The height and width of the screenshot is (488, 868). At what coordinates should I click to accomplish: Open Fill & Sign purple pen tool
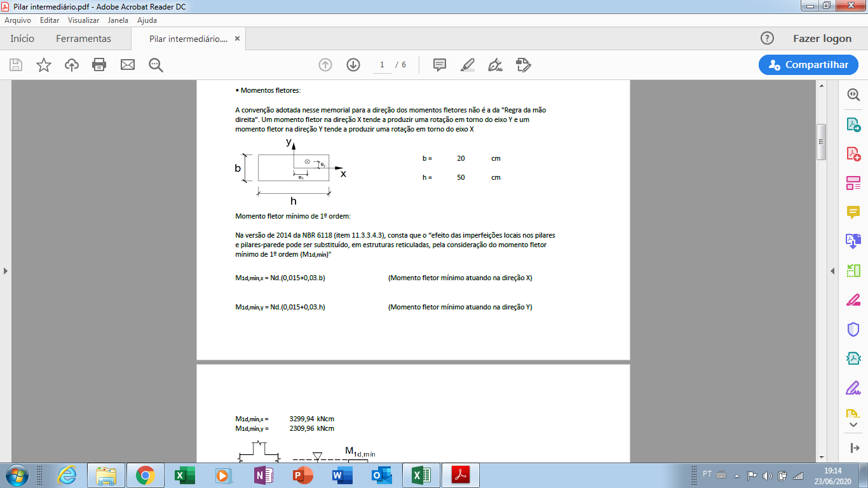click(853, 388)
